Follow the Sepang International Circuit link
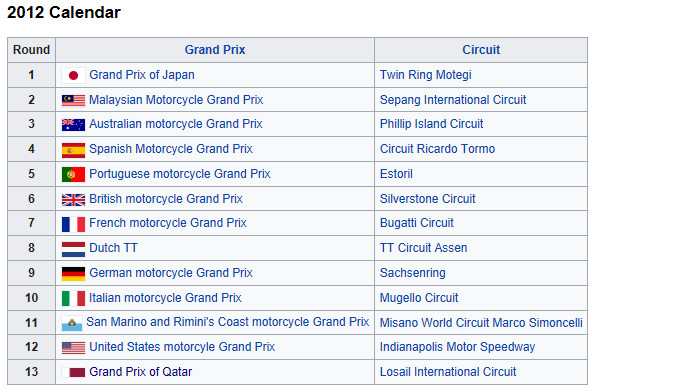The height and width of the screenshot is (391, 682). point(453,100)
